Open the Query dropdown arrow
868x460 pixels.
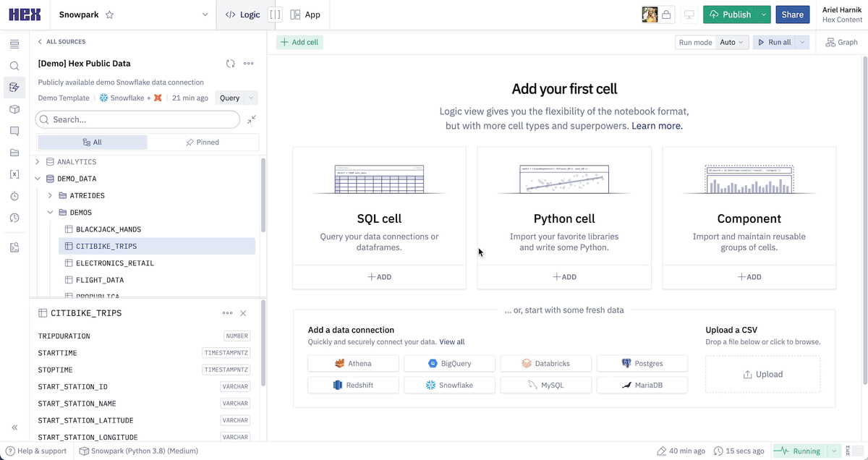[251, 98]
